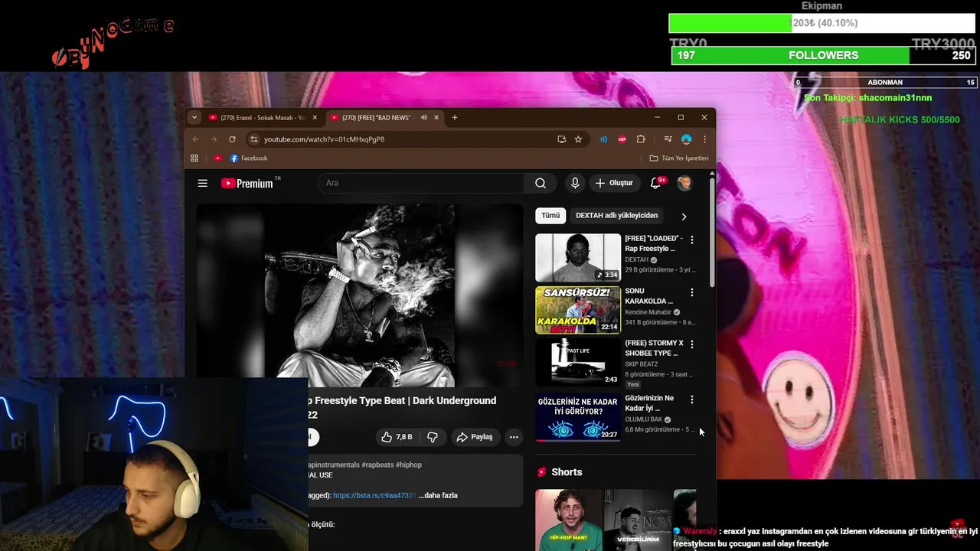This screenshot has width=980, height=551.
Task: Select the Tümü filter chip
Action: tap(550, 216)
